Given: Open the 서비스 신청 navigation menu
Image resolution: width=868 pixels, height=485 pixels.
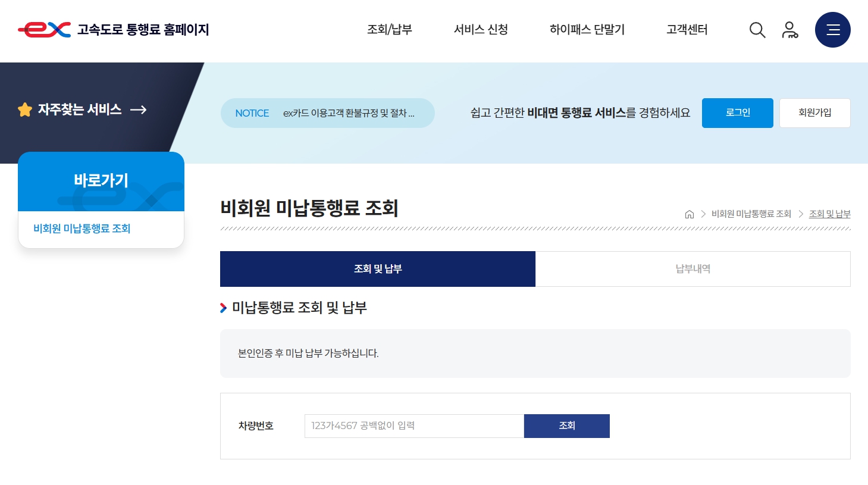Looking at the screenshot, I should point(480,30).
